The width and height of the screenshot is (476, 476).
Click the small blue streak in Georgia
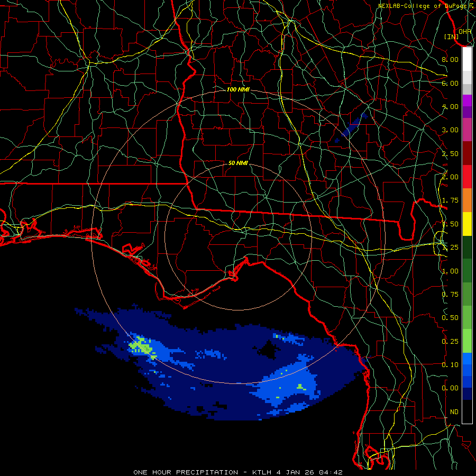(x=352, y=127)
